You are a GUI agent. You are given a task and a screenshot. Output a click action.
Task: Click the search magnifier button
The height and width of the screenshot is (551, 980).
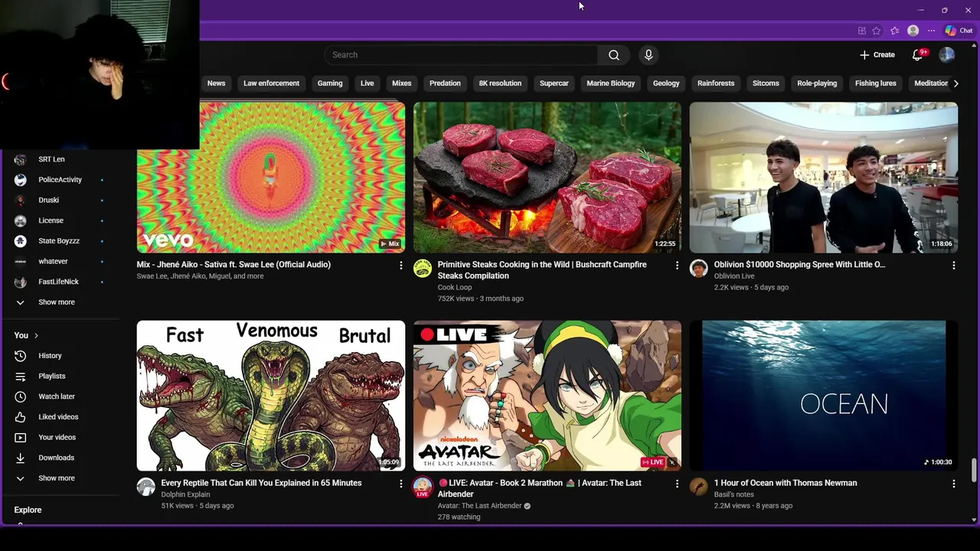tap(613, 55)
